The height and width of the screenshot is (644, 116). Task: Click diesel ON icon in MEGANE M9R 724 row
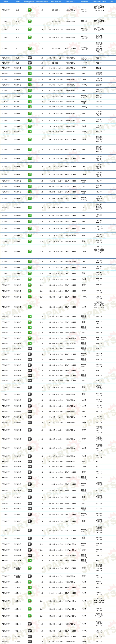pos(30,556)
